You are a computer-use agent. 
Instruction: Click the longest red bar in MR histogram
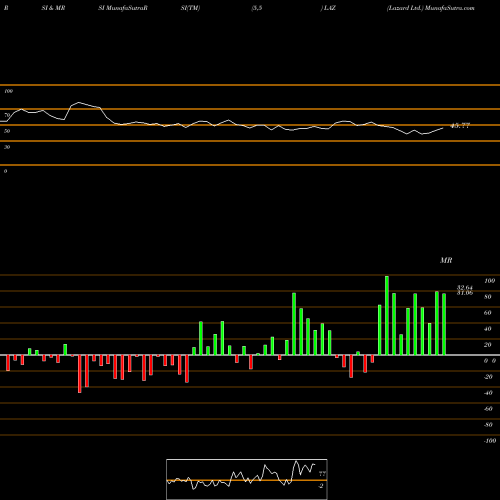click(80, 374)
